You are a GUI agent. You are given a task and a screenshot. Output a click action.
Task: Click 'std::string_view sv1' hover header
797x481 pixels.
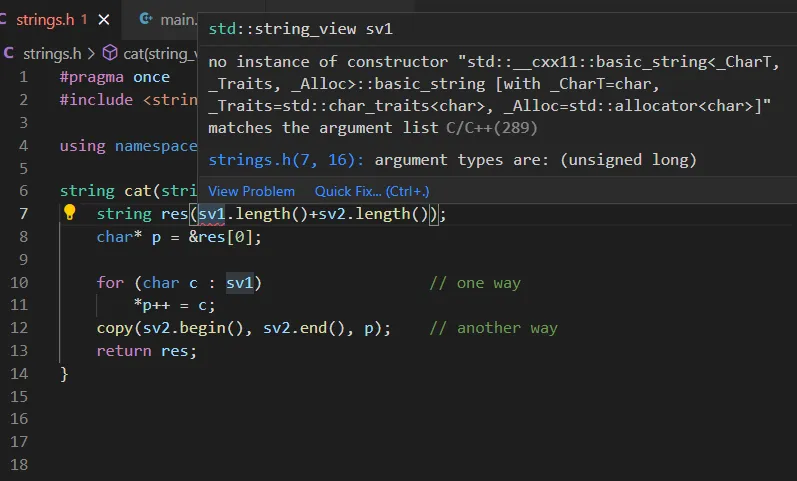coord(300,29)
